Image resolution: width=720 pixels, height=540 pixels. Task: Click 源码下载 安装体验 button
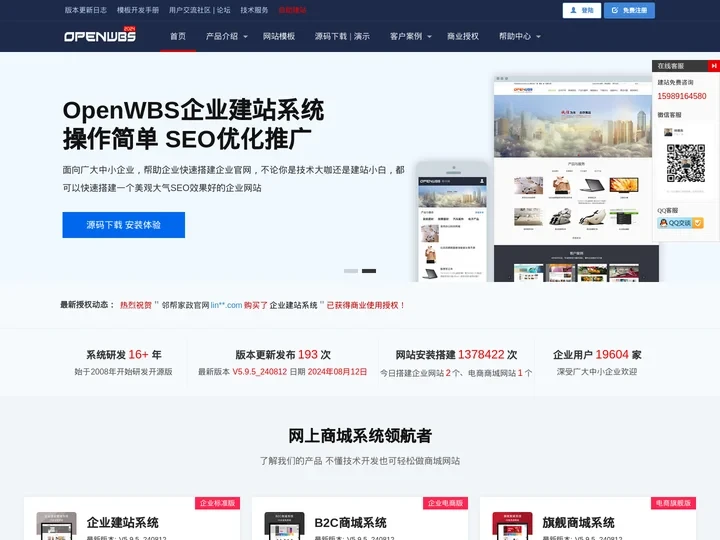pos(124,225)
